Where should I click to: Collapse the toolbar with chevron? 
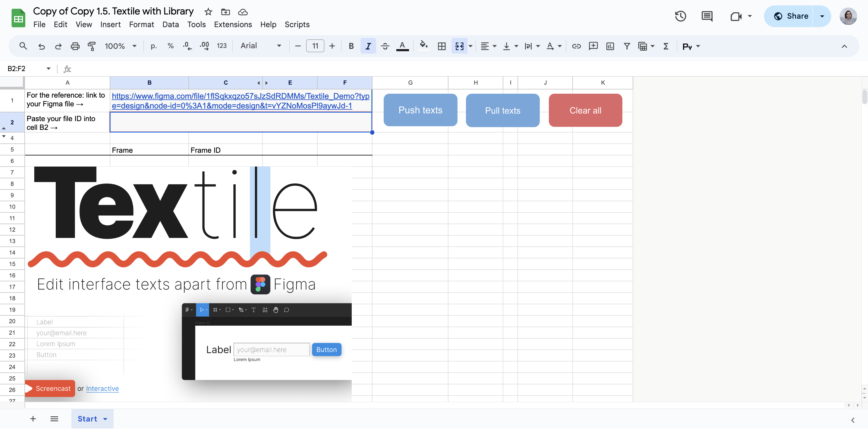tap(844, 46)
